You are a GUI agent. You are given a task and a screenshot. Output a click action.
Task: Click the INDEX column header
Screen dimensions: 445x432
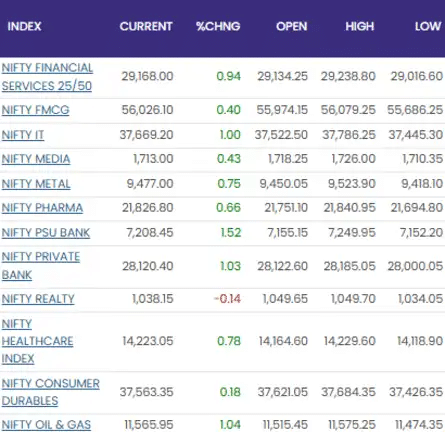pyautogui.click(x=24, y=26)
